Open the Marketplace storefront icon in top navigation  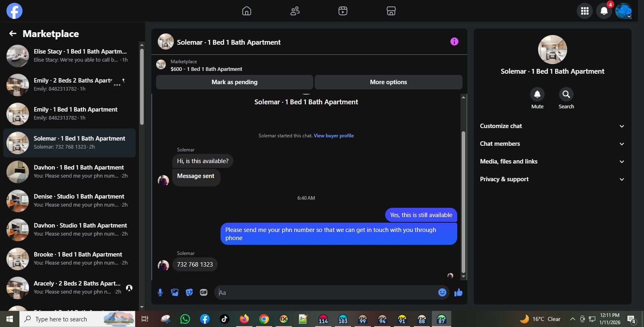[391, 11]
